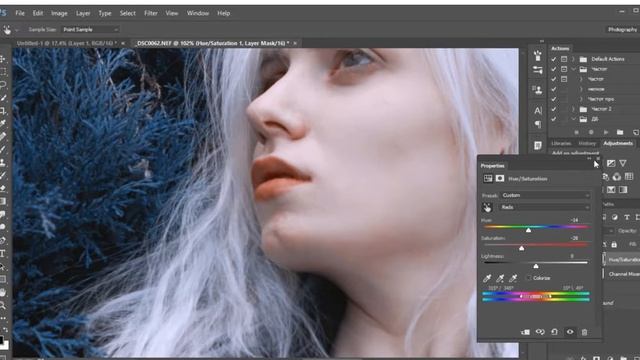Expand the Default Actions set
The width and height of the screenshot is (640, 360).
[573, 59]
